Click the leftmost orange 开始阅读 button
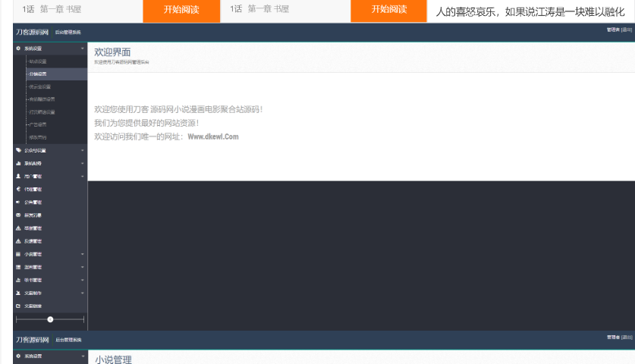 (x=181, y=10)
